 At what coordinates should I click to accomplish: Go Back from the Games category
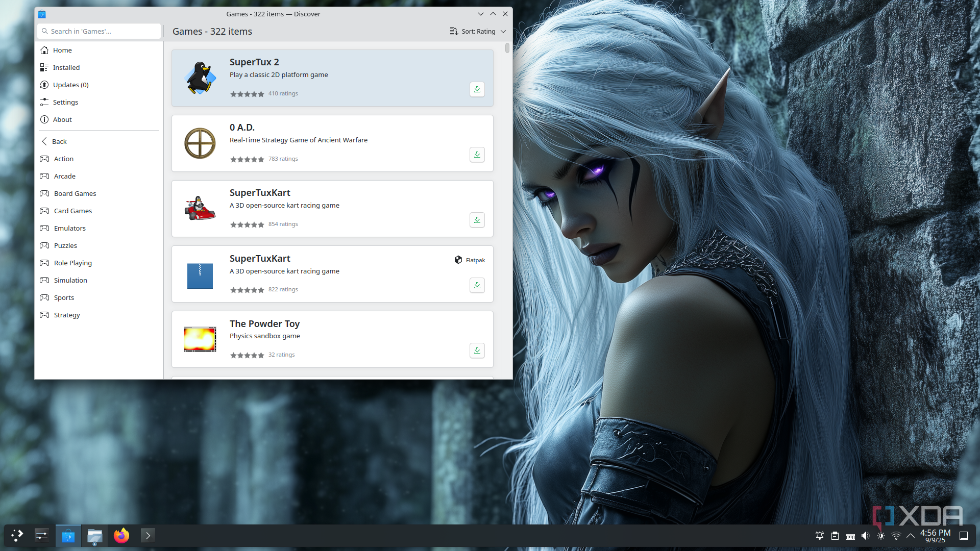(x=99, y=141)
